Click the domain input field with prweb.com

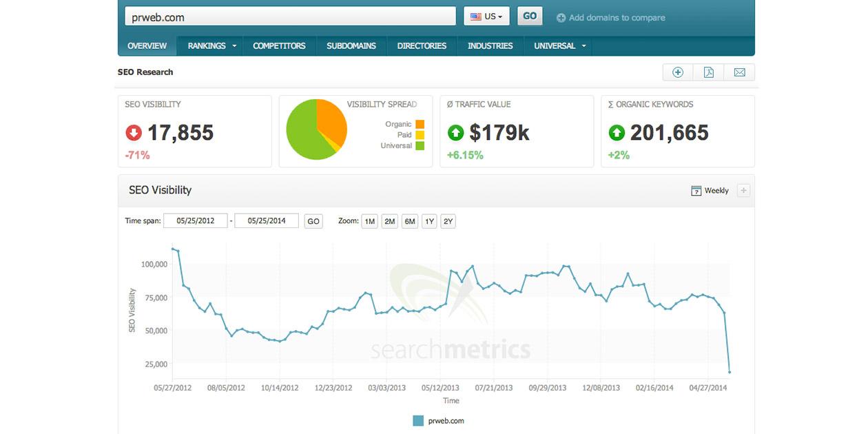point(289,17)
